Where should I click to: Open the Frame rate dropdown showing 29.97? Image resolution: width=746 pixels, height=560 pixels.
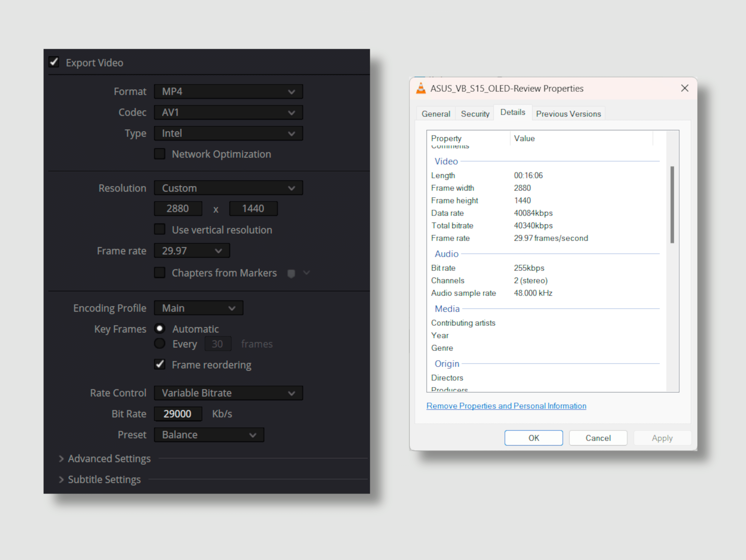tap(192, 251)
